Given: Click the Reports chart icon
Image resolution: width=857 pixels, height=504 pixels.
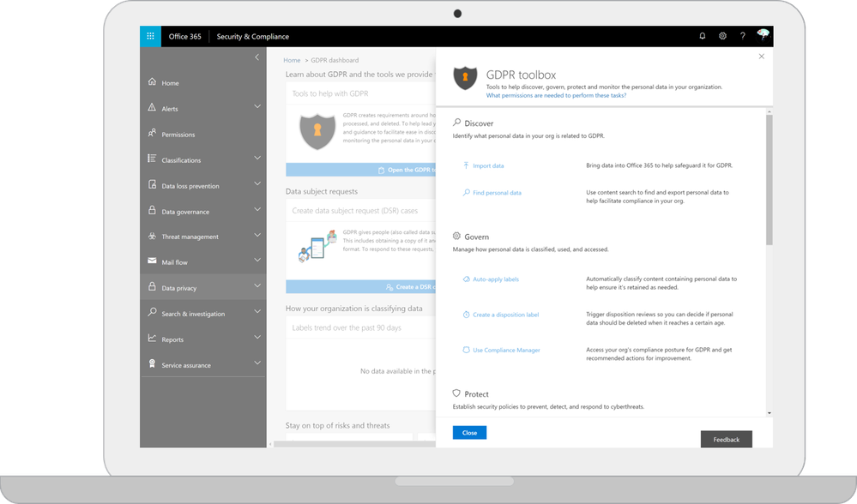Looking at the screenshot, I should 152,338.
